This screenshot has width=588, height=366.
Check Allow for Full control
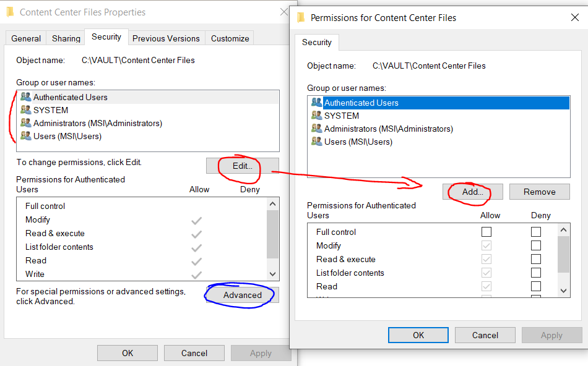tap(486, 232)
